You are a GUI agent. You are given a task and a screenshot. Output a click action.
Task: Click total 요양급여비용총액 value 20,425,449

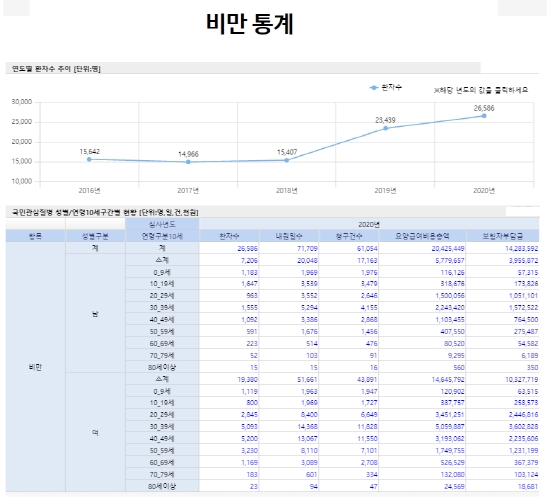tap(448, 249)
